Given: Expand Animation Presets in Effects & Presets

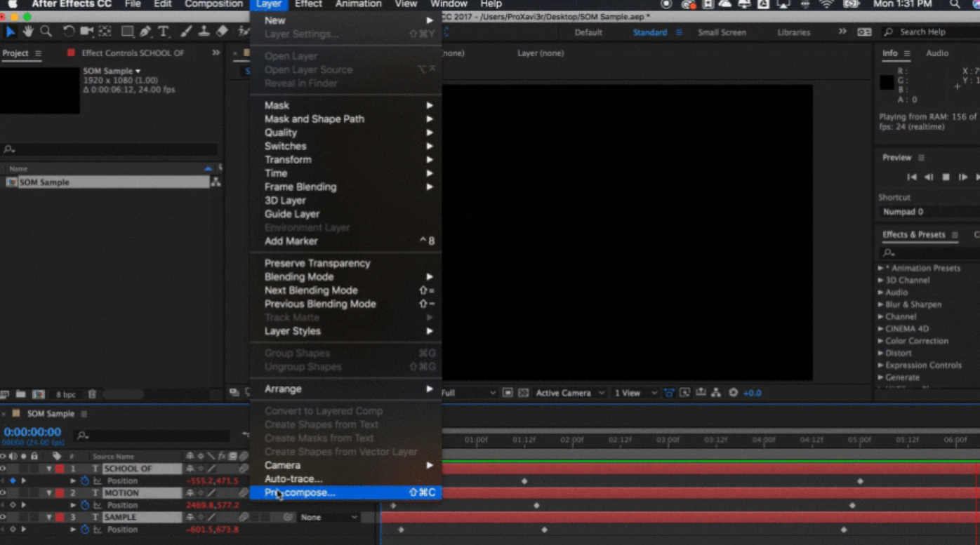Looking at the screenshot, I should pos(880,268).
